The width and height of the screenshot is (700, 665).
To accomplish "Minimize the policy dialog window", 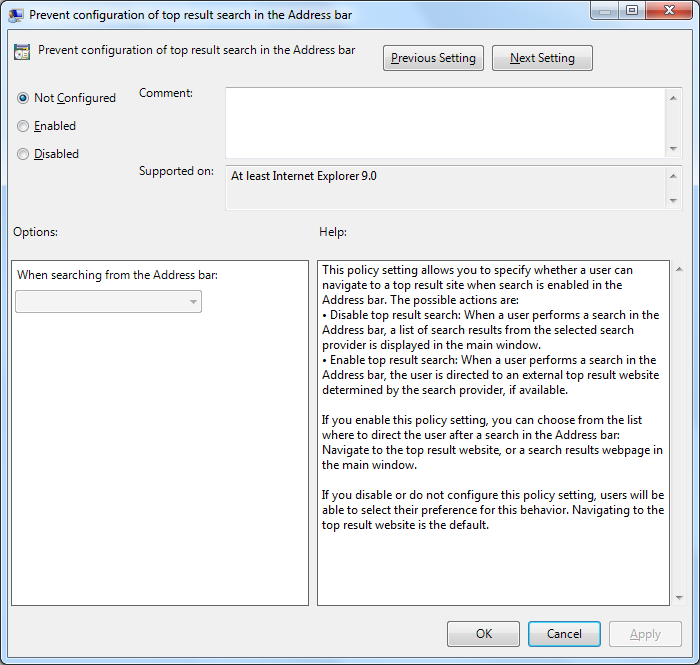I will (604, 11).
